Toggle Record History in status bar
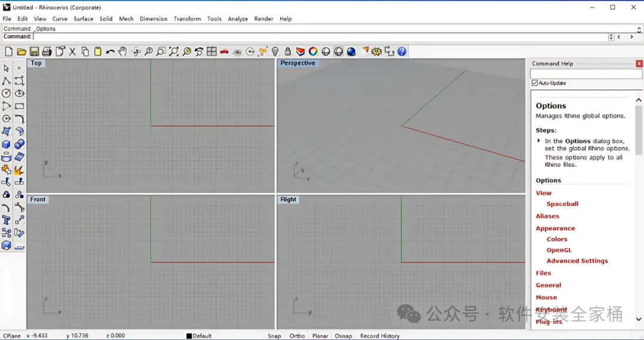Viewport: 644px width, 340px height. click(380, 336)
